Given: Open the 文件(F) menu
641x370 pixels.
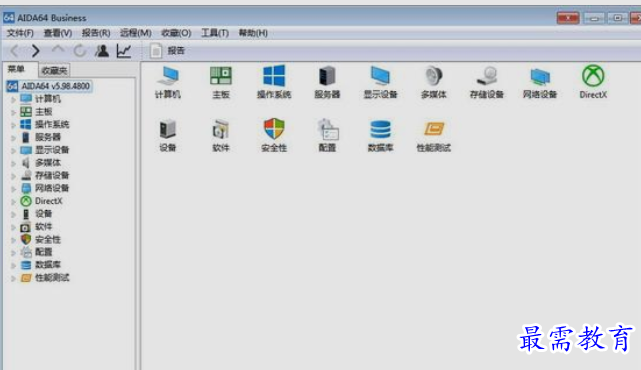Looking at the screenshot, I should tap(20, 33).
